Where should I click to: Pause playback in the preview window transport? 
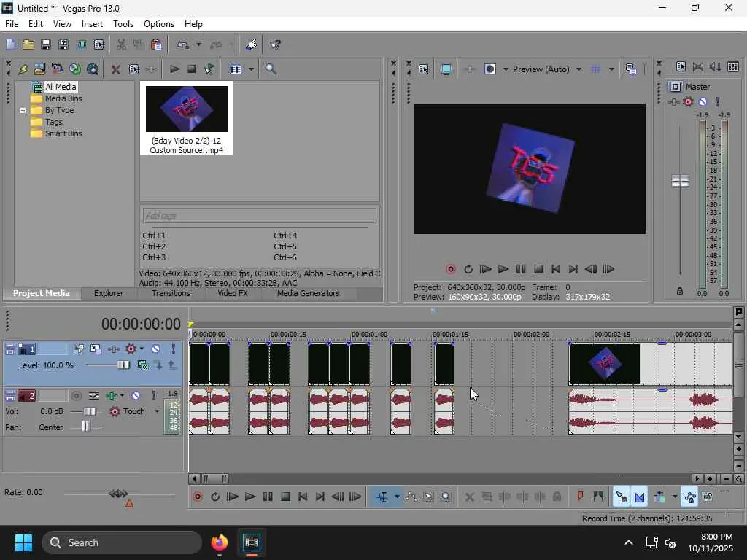(521, 270)
